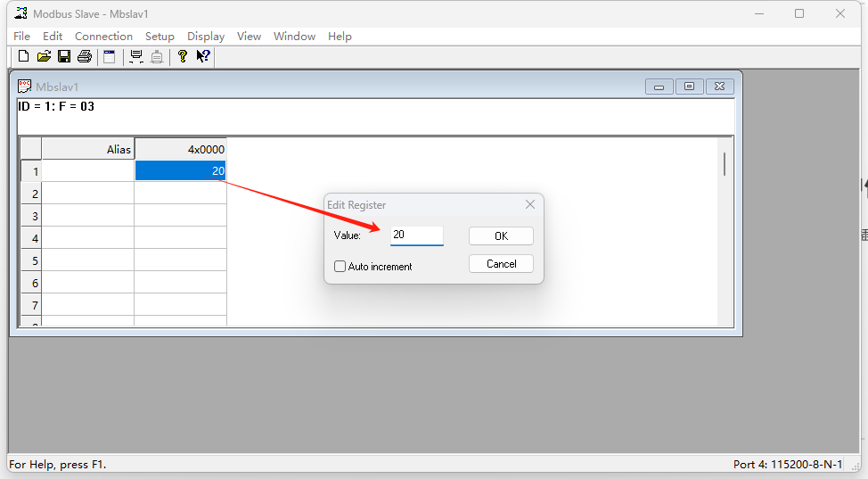
Task: Click the Open file toolbar icon
Action: (44, 56)
